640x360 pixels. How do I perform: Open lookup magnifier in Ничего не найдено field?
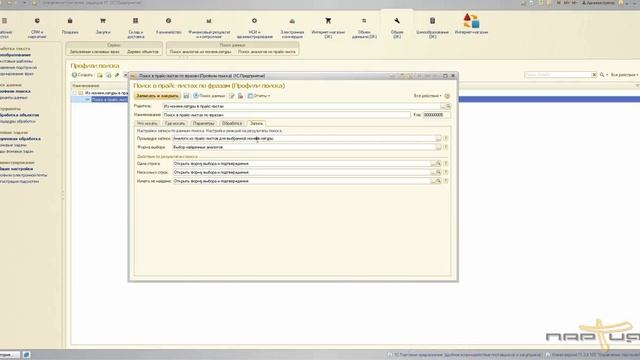[439, 181]
